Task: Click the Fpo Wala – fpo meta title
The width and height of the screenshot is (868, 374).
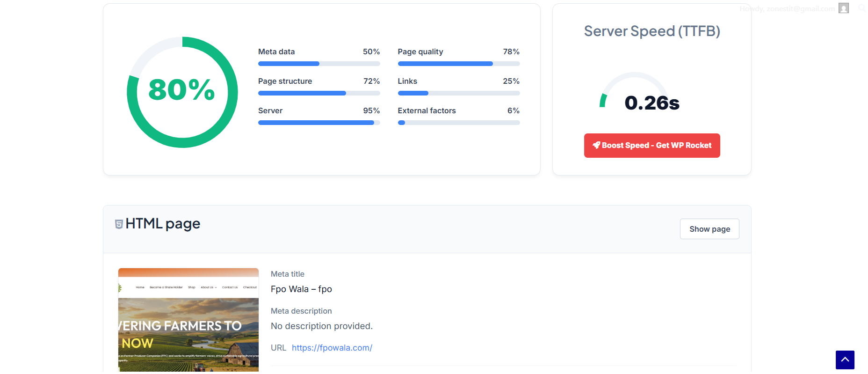Action: [x=301, y=289]
